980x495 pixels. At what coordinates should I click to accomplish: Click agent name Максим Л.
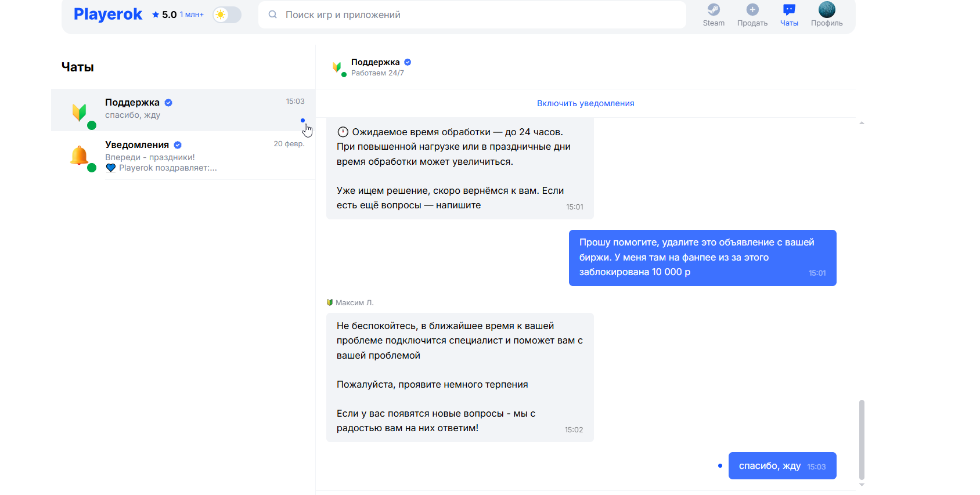[355, 302]
